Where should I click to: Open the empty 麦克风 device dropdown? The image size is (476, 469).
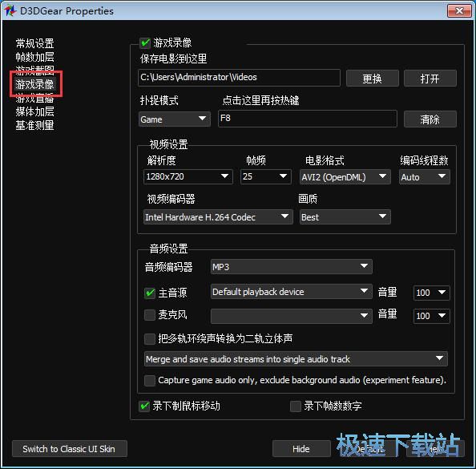[x=291, y=316]
